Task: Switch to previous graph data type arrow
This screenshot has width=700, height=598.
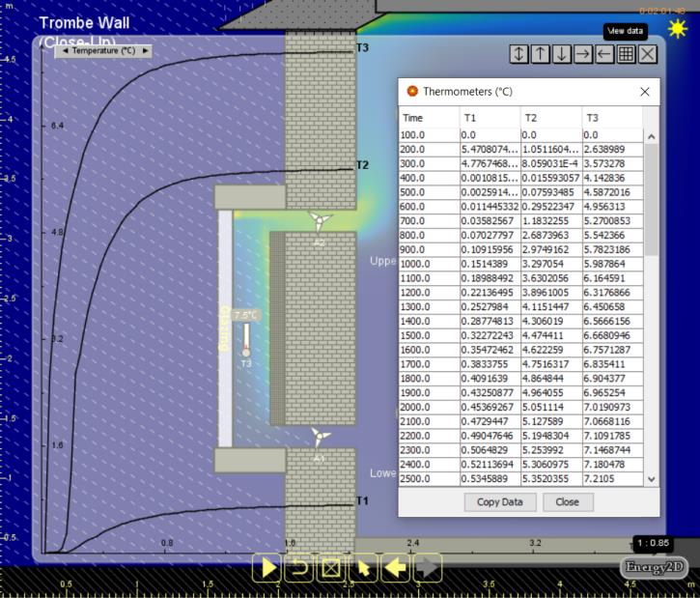Action: coord(64,50)
